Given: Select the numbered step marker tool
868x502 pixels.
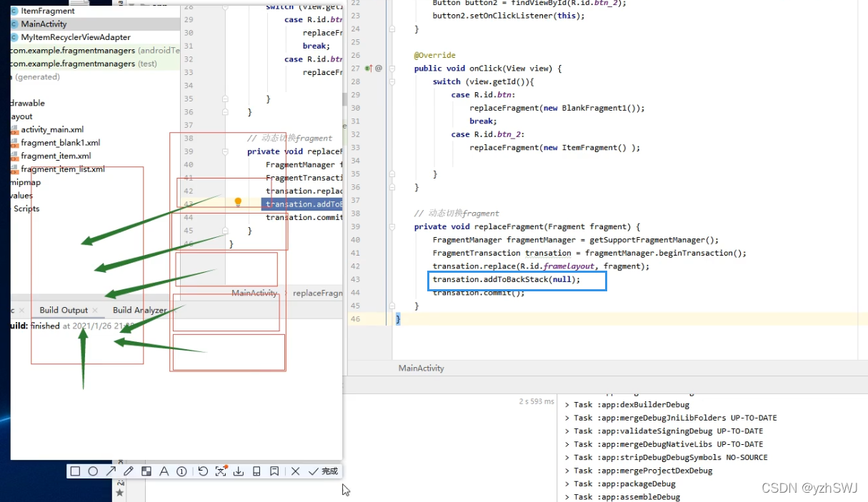Looking at the screenshot, I should click(181, 471).
